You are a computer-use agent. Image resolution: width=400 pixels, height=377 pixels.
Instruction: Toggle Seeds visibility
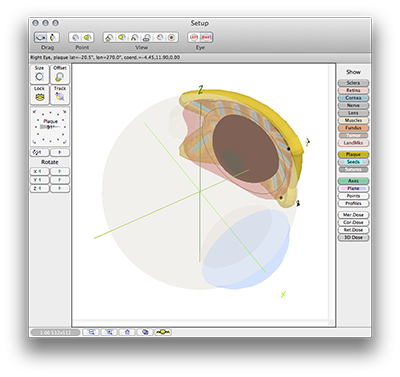[353, 162]
